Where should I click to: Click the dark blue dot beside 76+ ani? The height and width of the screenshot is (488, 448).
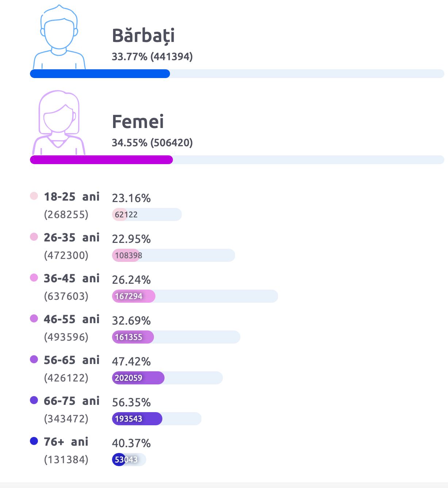pyautogui.click(x=34, y=441)
